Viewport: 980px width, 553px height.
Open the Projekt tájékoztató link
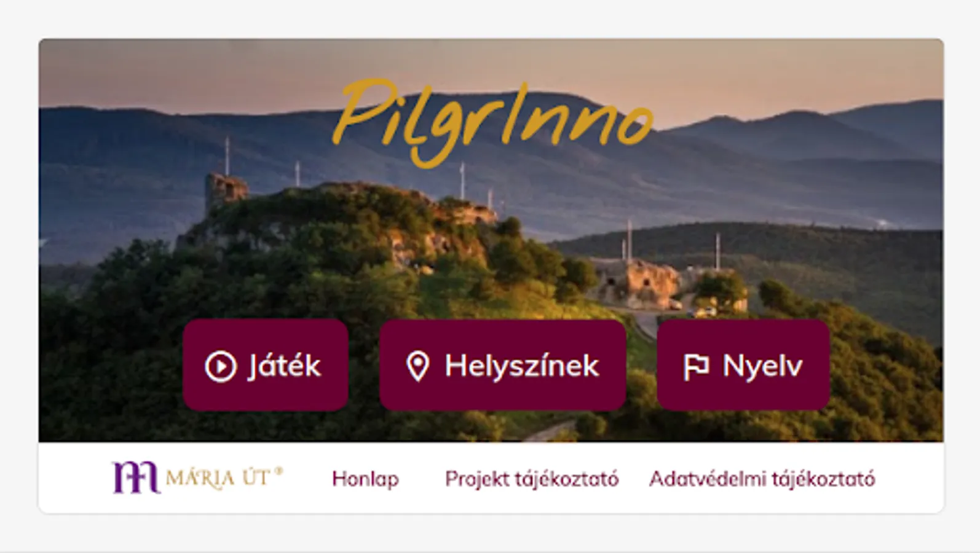click(x=532, y=479)
